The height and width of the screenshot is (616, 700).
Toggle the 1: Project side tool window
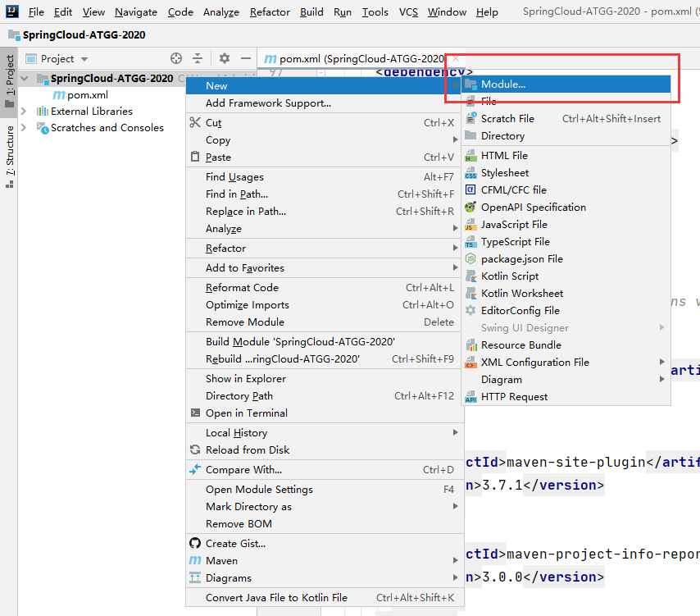pyautogui.click(x=9, y=82)
